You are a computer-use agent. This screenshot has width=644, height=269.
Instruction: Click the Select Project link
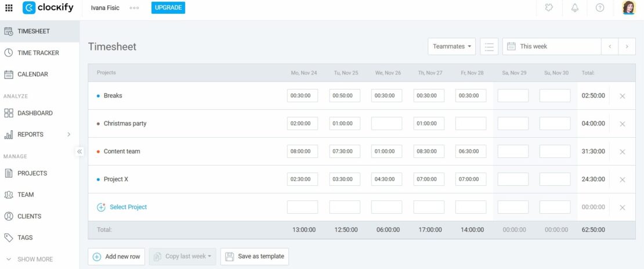[128, 207]
